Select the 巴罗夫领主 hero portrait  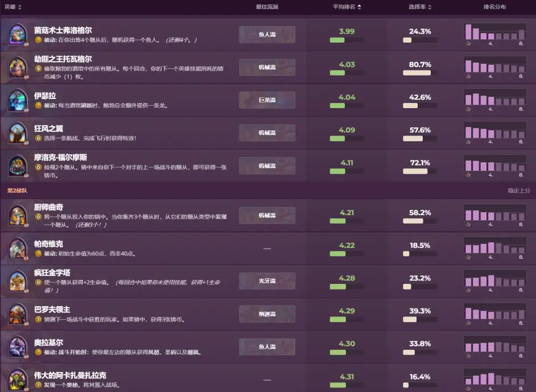(18, 314)
